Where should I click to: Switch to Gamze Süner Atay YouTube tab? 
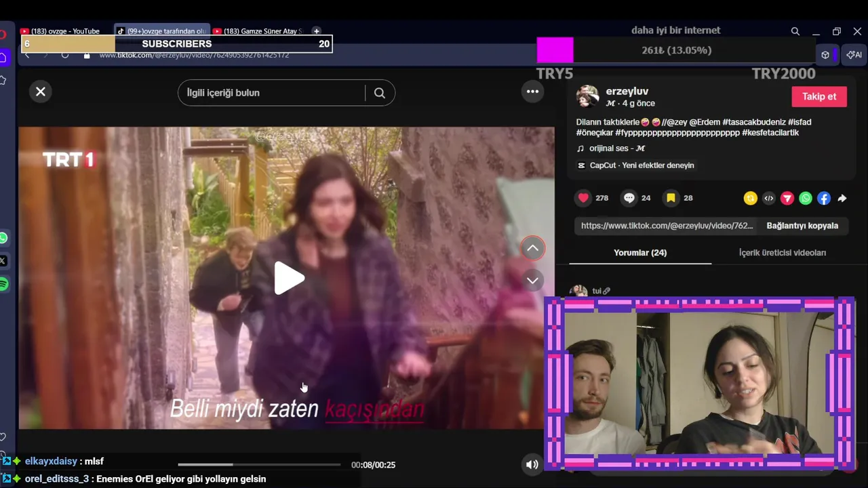pyautogui.click(x=259, y=31)
